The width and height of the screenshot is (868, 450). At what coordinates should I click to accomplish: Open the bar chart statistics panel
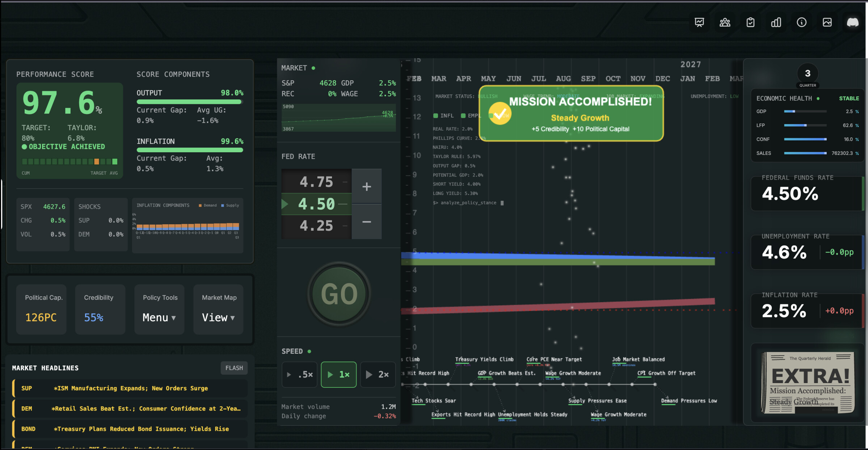(x=776, y=22)
